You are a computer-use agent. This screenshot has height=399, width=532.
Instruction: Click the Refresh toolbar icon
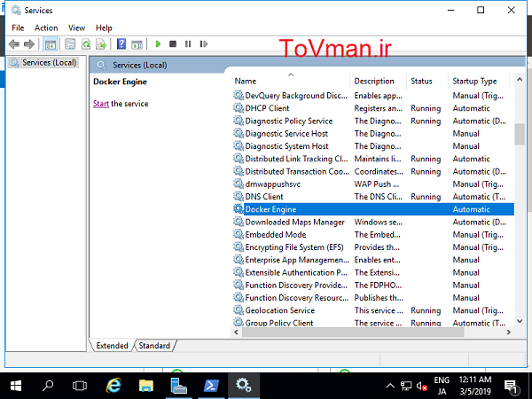[x=86, y=44]
